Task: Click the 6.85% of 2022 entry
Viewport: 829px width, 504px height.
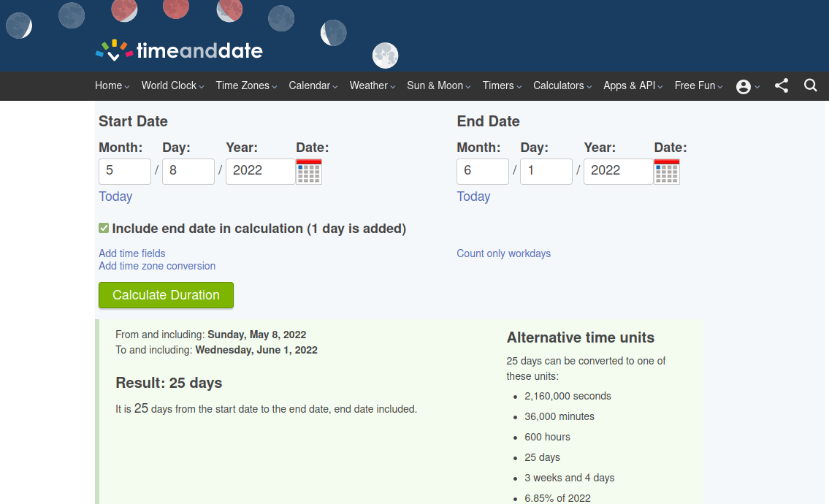Action: (557, 498)
